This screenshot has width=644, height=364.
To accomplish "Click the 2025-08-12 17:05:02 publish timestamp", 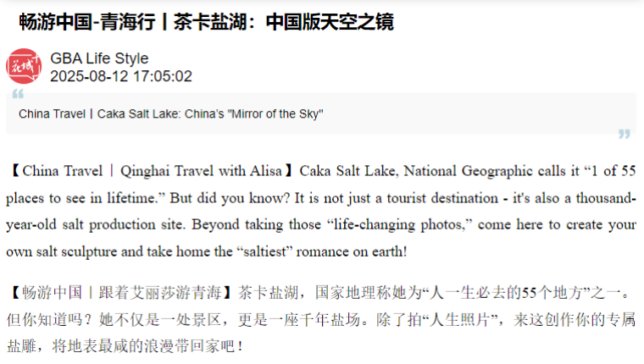I will coord(121,76).
